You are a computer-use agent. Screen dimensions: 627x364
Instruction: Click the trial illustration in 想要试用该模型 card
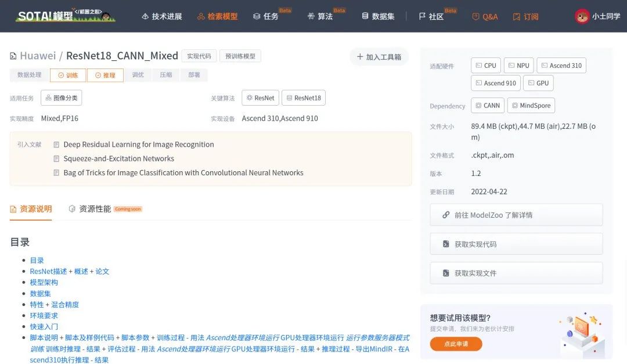coord(582,334)
